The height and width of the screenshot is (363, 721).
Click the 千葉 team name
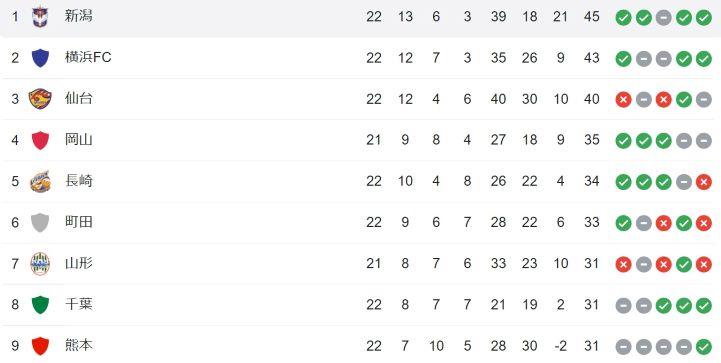click(x=79, y=304)
